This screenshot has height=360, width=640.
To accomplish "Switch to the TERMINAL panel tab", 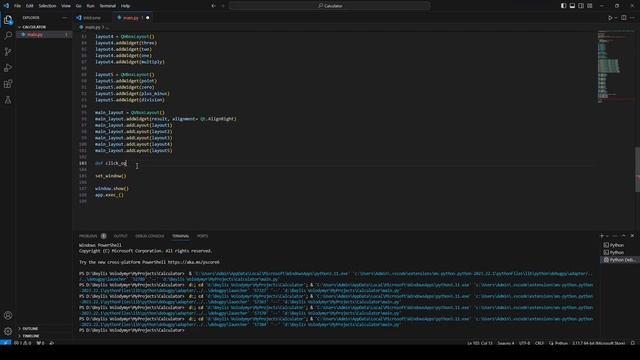I will 180,236.
